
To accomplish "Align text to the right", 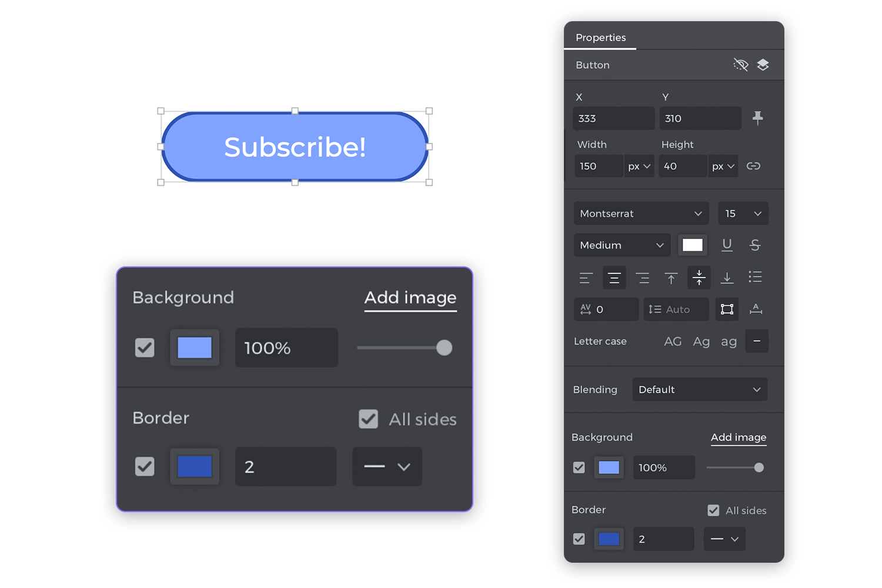I will click(x=642, y=278).
